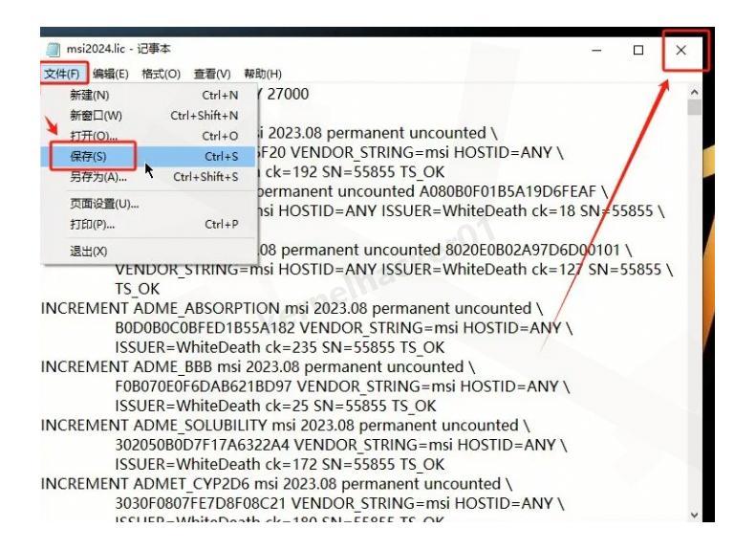Click the vertical scrollbar thumb
This screenshot has width=756, height=550.
tap(694, 107)
